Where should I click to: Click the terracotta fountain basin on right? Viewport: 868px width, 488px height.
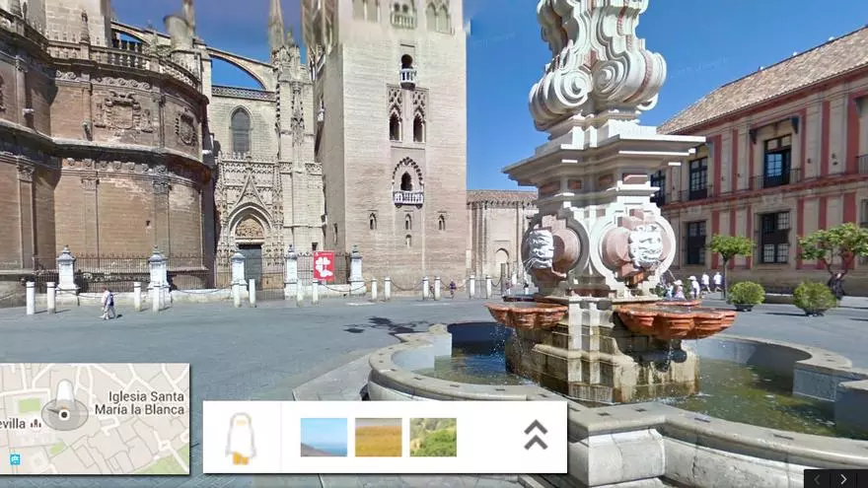coord(675,320)
